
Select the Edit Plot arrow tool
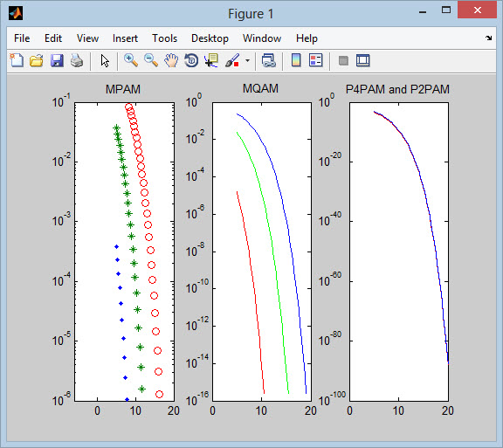[105, 60]
